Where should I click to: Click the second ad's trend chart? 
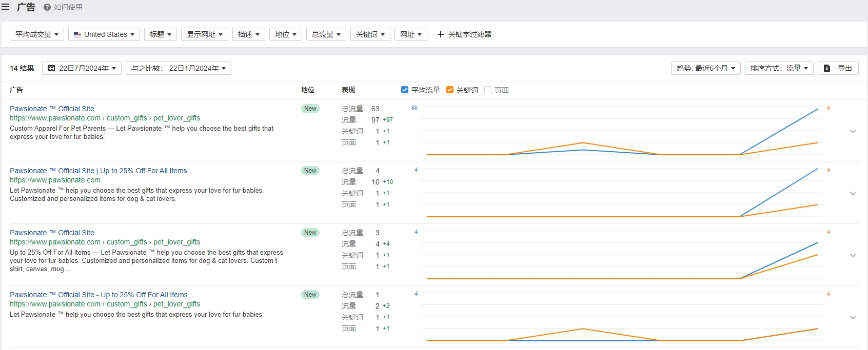coord(622,193)
